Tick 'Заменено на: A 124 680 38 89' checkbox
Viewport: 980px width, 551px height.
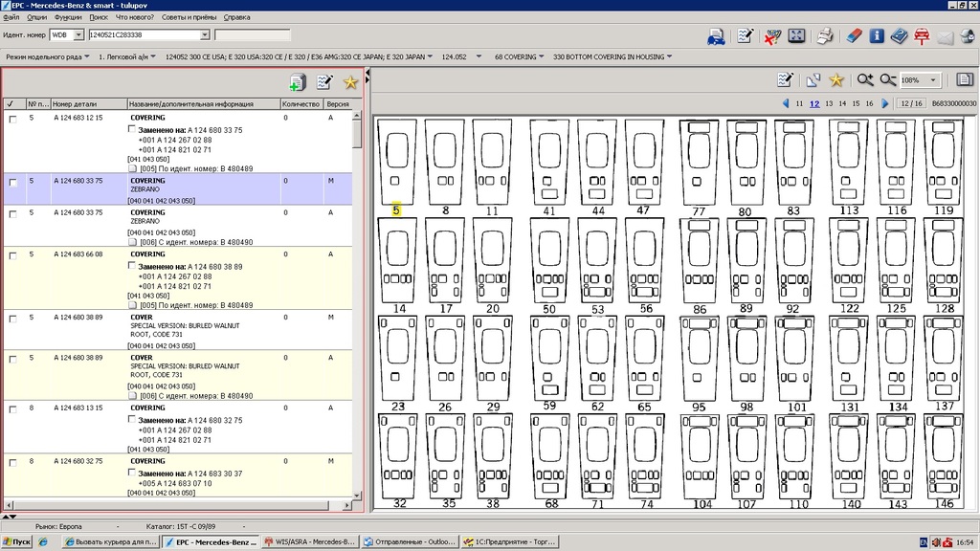[132, 266]
